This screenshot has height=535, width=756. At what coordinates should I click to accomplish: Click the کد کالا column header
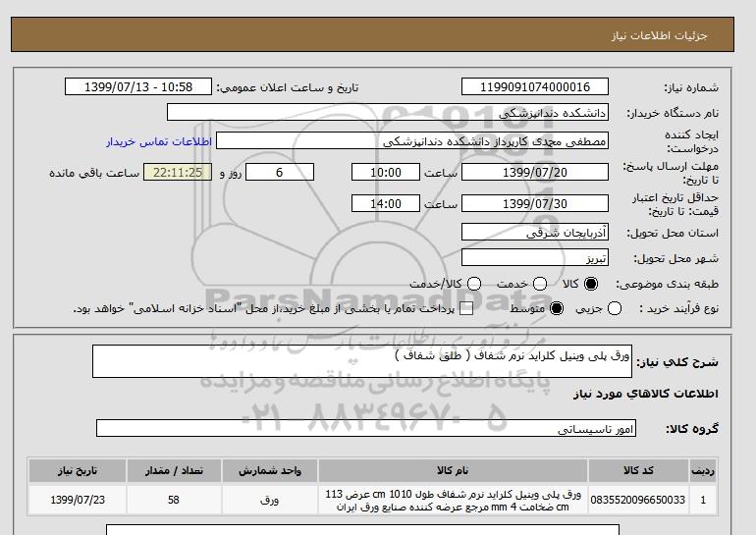[638, 471]
